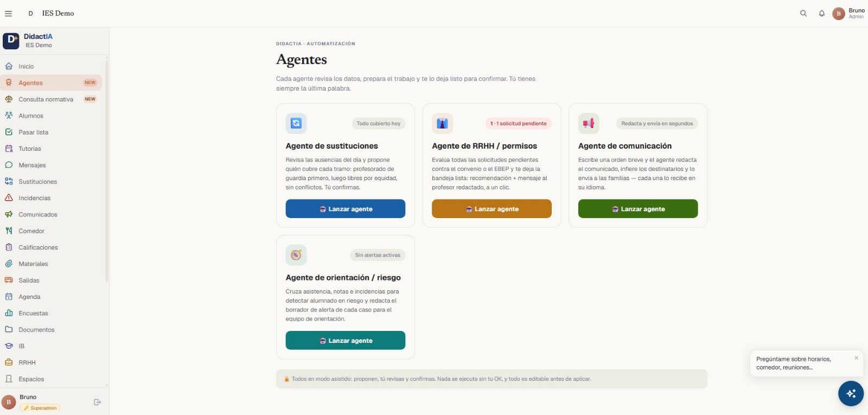Image resolution: width=868 pixels, height=415 pixels.
Task: Open Alumnos section
Action: click(x=51, y=116)
